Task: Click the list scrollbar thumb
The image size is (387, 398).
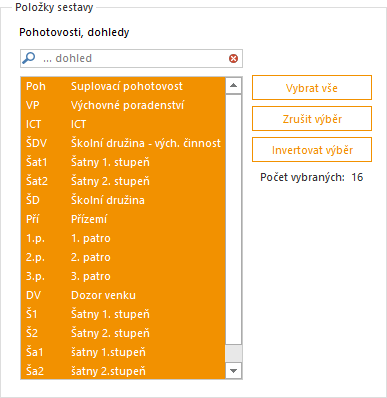Action: [x=233, y=219]
